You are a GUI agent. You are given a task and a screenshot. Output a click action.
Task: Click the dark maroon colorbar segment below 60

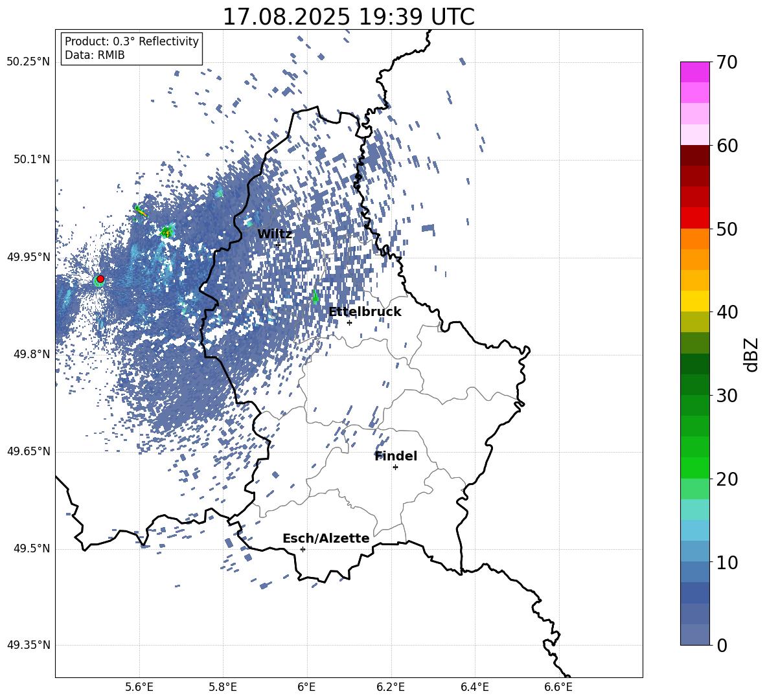coord(694,155)
